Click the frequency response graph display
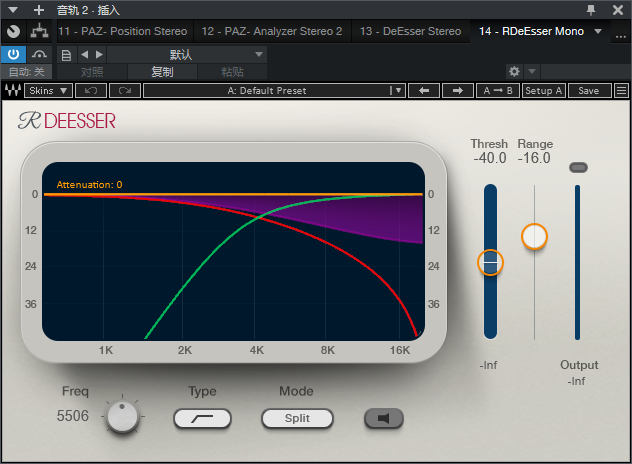The image size is (632, 464). tap(233, 252)
